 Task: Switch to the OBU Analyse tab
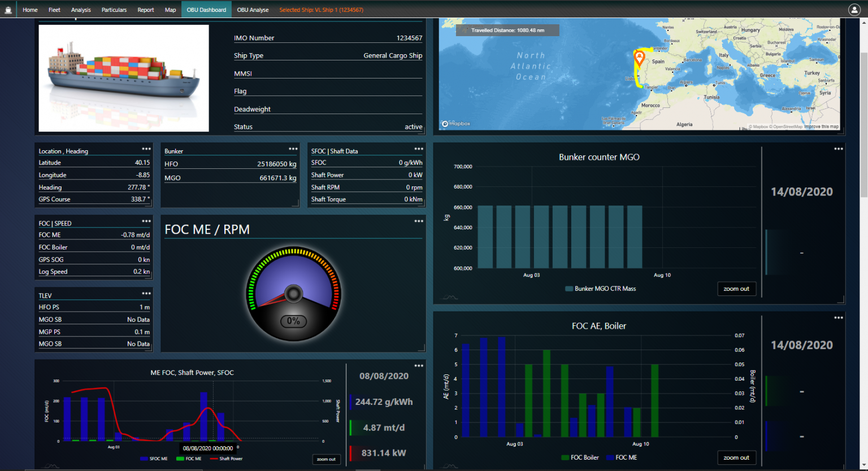coord(253,9)
